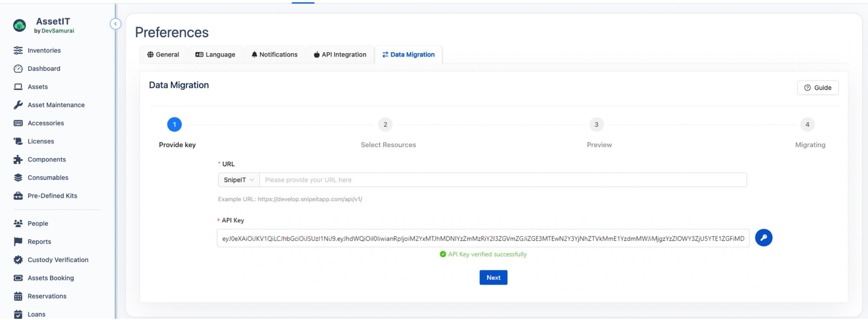Click the API Key text field
The image size is (868, 320).
483,239
